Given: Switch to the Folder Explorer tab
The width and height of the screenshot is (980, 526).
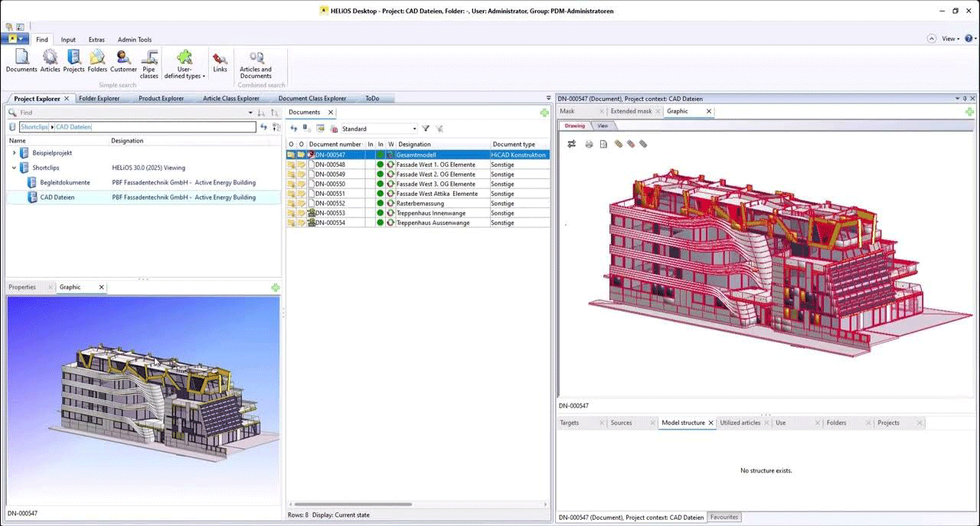Looking at the screenshot, I should [99, 99].
